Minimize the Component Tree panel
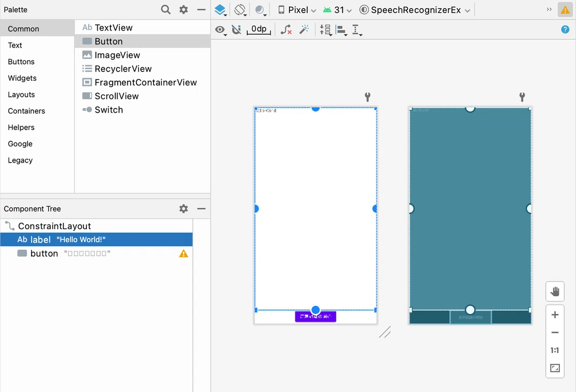The width and height of the screenshot is (576, 392). (x=202, y=209)
